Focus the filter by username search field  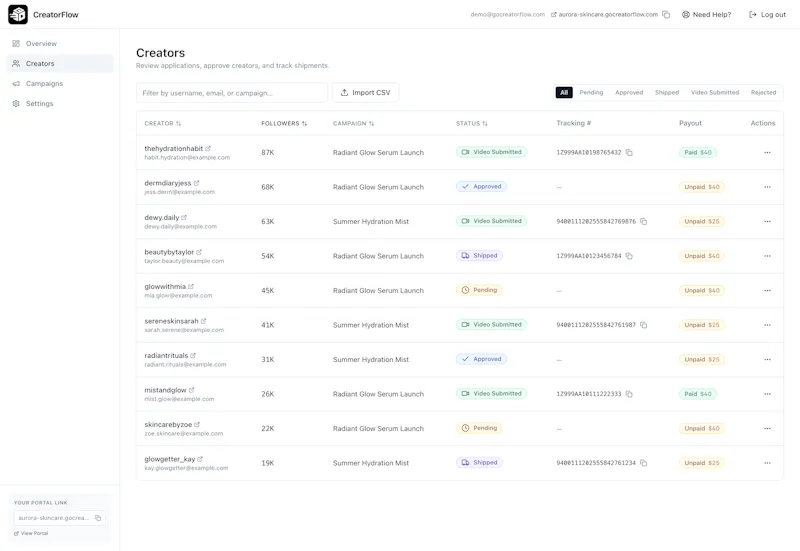point(232,92)
